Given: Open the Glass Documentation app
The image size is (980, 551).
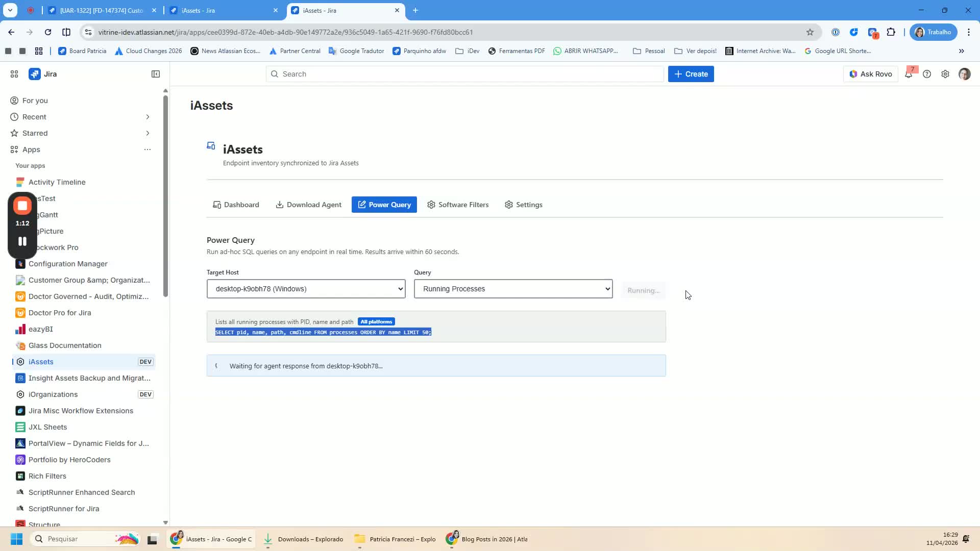Looking at the screenshot, I should pos(65,345).
